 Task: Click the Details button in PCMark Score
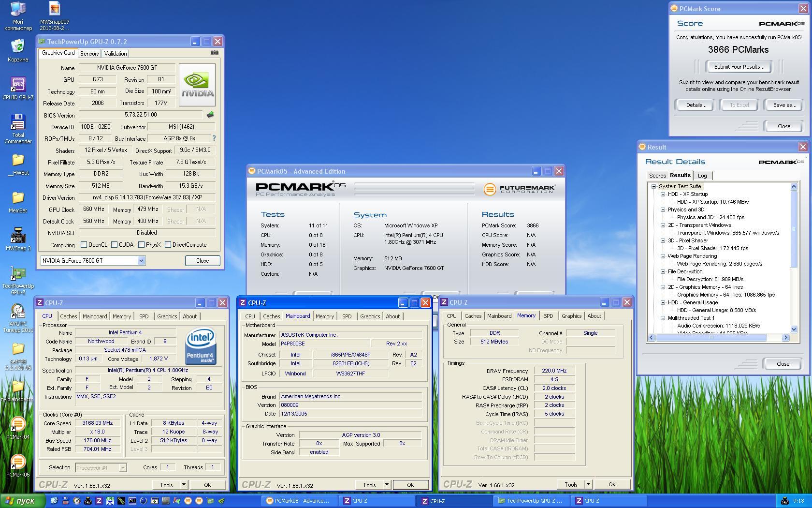(x=696, y=105)
